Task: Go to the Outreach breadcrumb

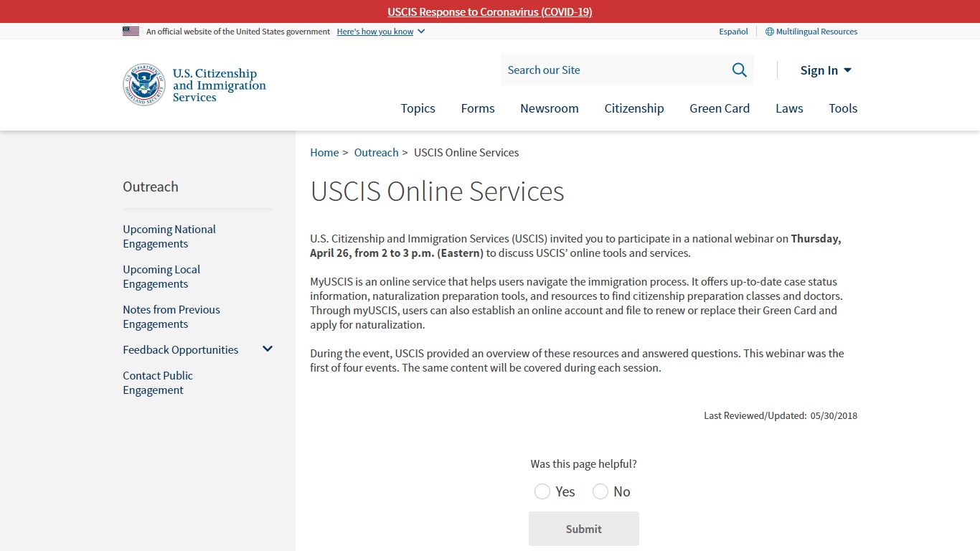Action: 376,152
